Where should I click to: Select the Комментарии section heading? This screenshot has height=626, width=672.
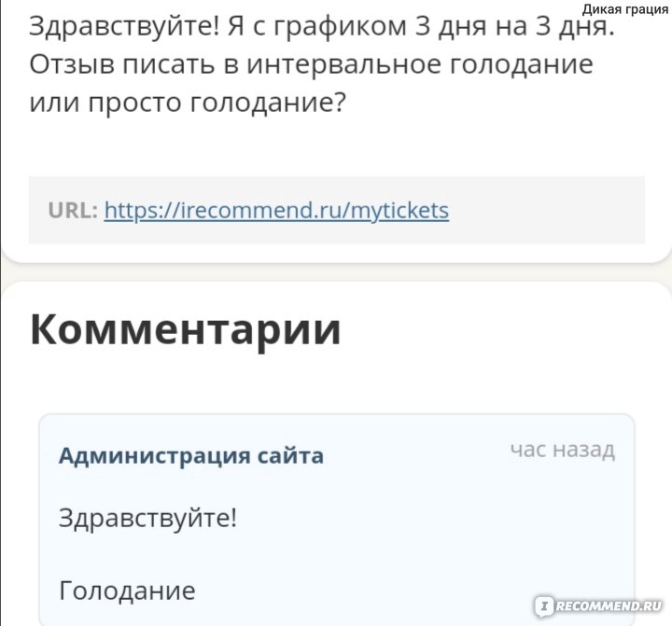(185, 330)
